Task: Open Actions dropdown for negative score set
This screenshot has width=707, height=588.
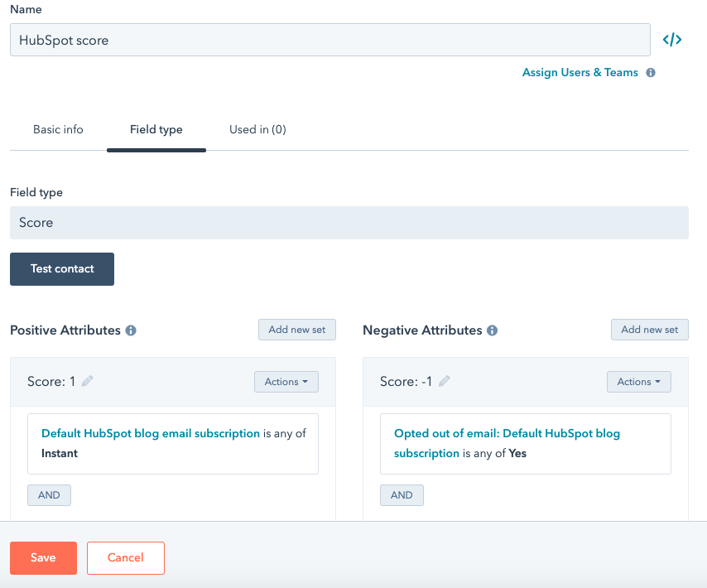Action: point(638,382)
